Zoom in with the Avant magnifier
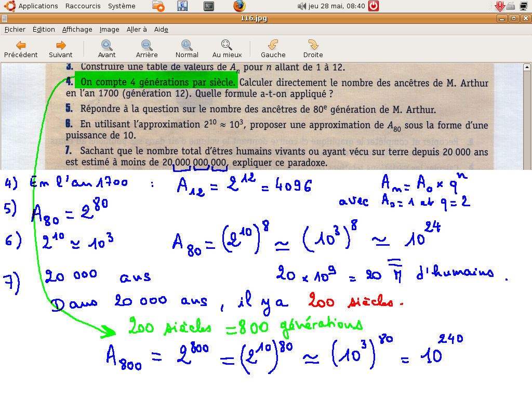 pyautogui.click(x=107, y=49)
